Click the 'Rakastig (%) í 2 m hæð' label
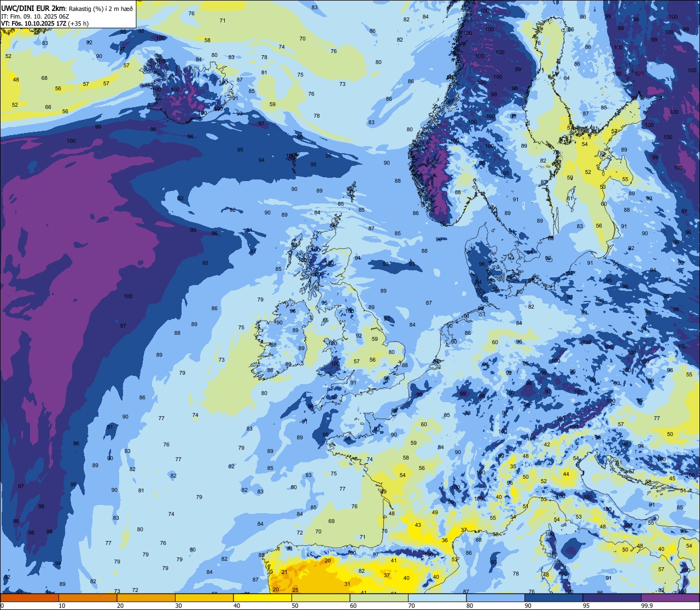The image size is (700, 610). [x=101, y=8]
